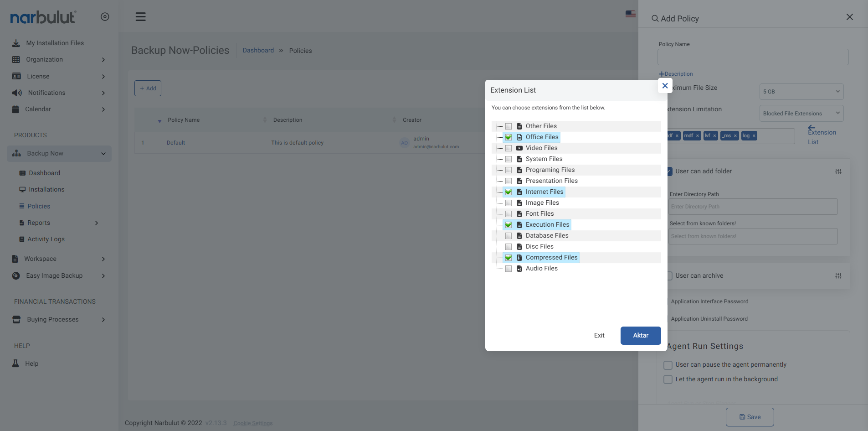
Task: Open Activity Logs in sidebar
Action: [x=46, y=239]
